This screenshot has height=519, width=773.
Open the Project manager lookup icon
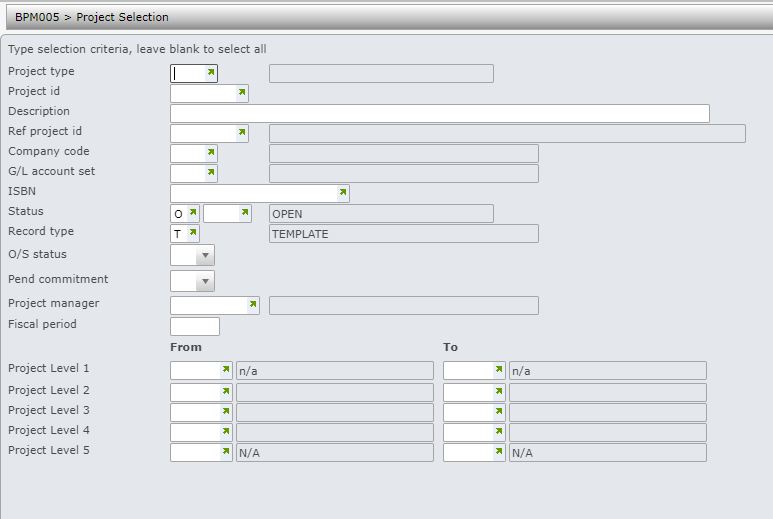click(252, 305)
